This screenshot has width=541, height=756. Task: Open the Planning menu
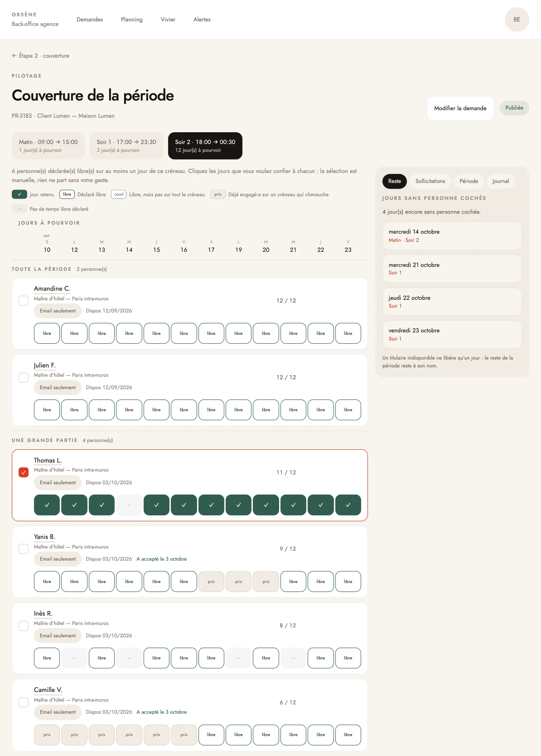click(132, 19)
